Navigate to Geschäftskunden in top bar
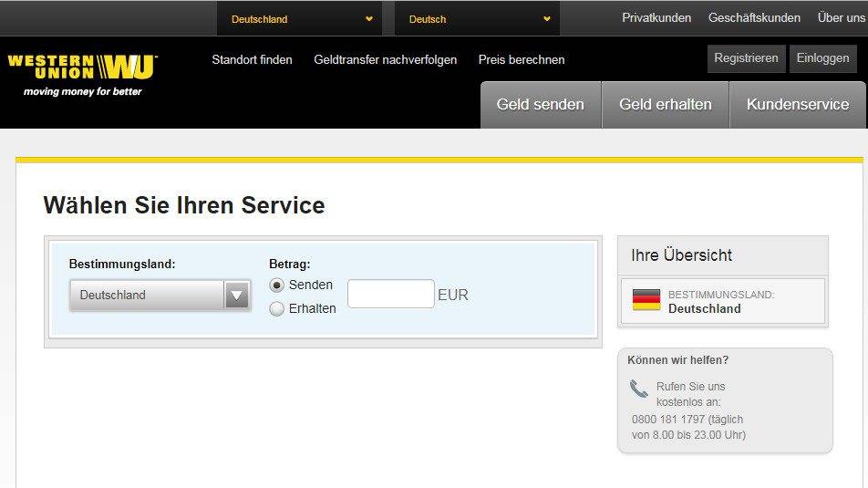 (x=754, y=18)
